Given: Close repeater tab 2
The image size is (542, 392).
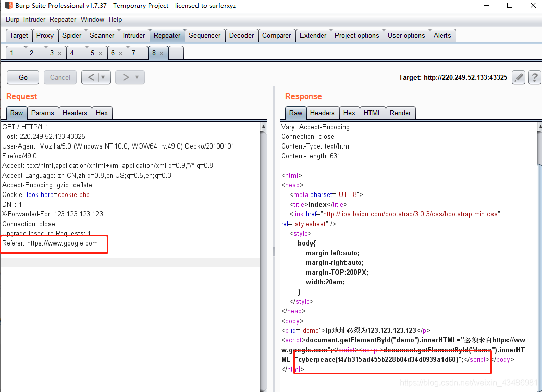Looking at the screenshot, I should coord(39,53).
